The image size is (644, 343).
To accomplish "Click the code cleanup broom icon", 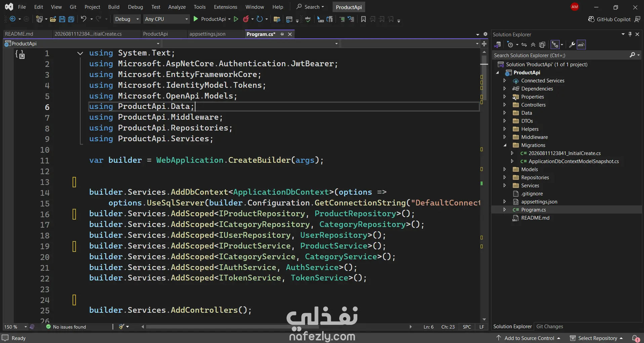I will [122, 327].
